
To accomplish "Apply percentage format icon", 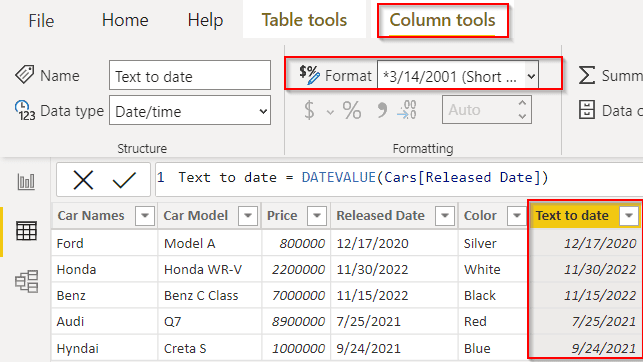I will [352, 110].
